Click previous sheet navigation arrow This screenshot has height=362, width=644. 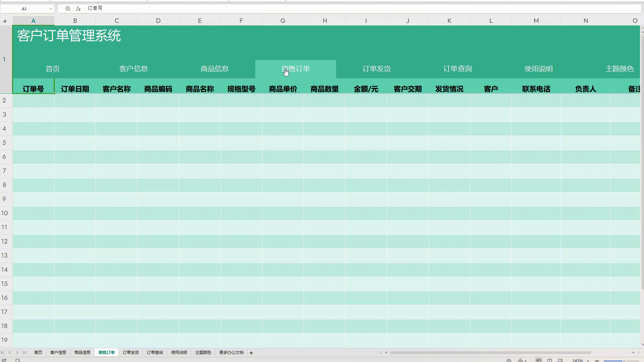pyautogui.click(x=10, y=353)
